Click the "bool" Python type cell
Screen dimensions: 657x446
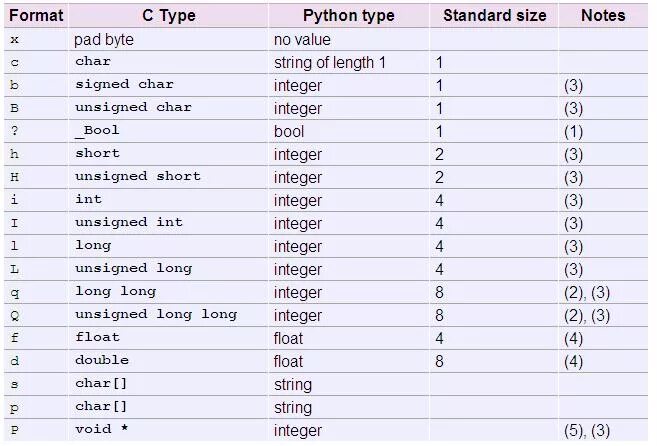click(x=289, y=132)
